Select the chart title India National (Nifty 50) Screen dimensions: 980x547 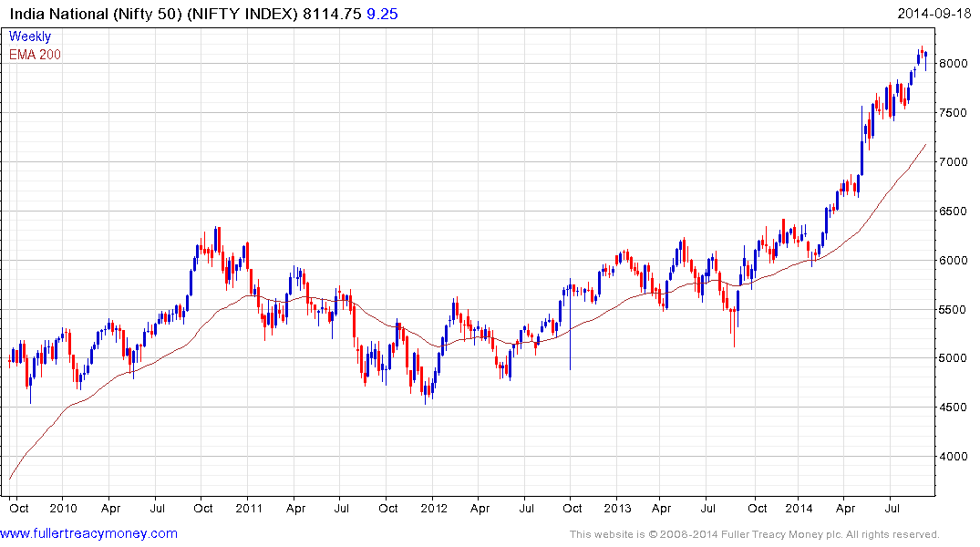click(97, 14)
